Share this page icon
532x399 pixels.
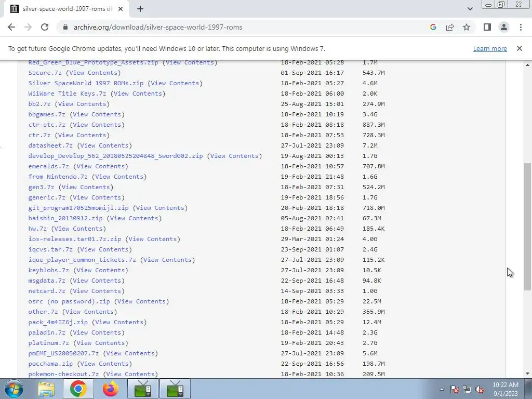450,27
